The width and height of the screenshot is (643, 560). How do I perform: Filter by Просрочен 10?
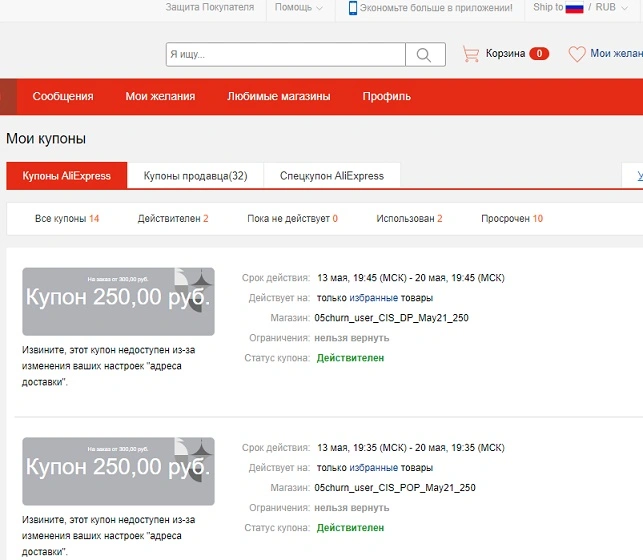coord(512,219)
